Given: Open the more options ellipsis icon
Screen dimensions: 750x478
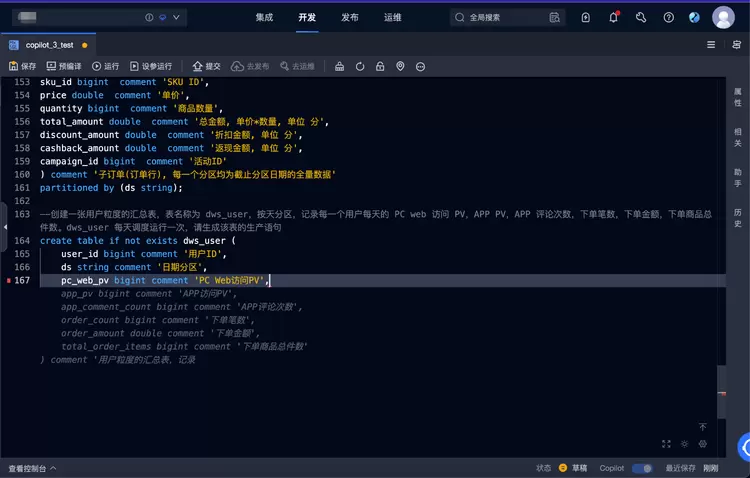Looking at the screenshot, I should (x=420, y=66).
